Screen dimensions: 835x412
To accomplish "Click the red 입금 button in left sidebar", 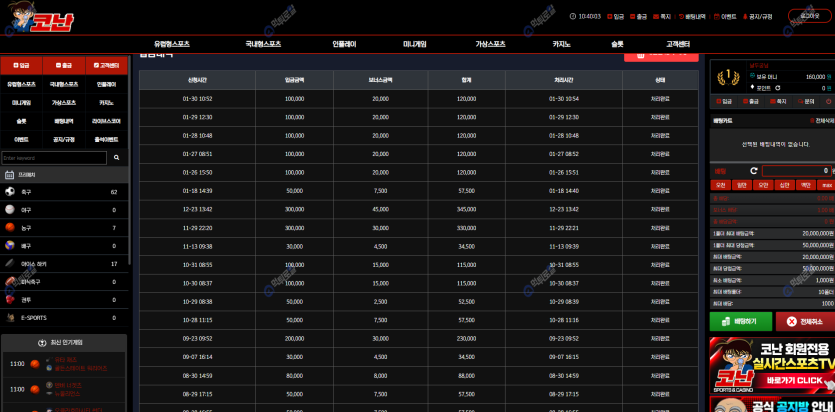I will click(x=21, y=65).
